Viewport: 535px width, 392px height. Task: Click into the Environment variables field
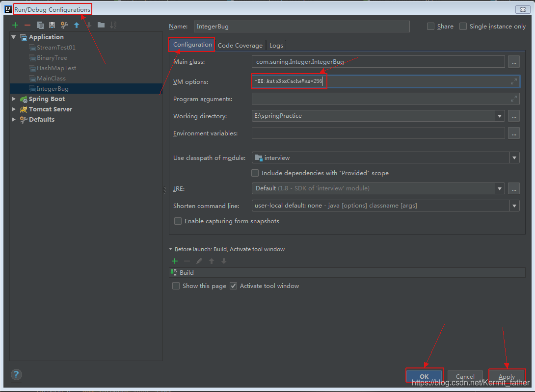tap(378, 133)
